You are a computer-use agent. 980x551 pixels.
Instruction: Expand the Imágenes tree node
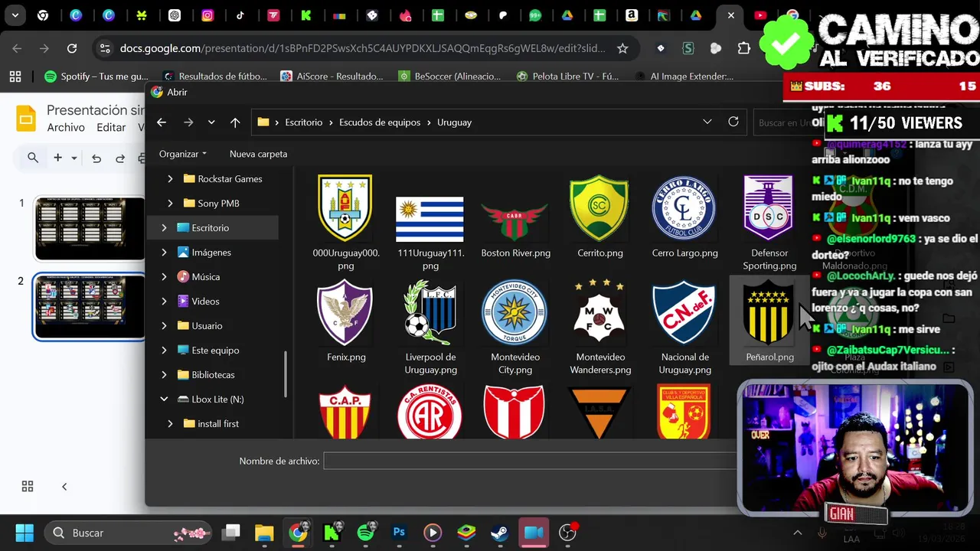coord(164,253)
